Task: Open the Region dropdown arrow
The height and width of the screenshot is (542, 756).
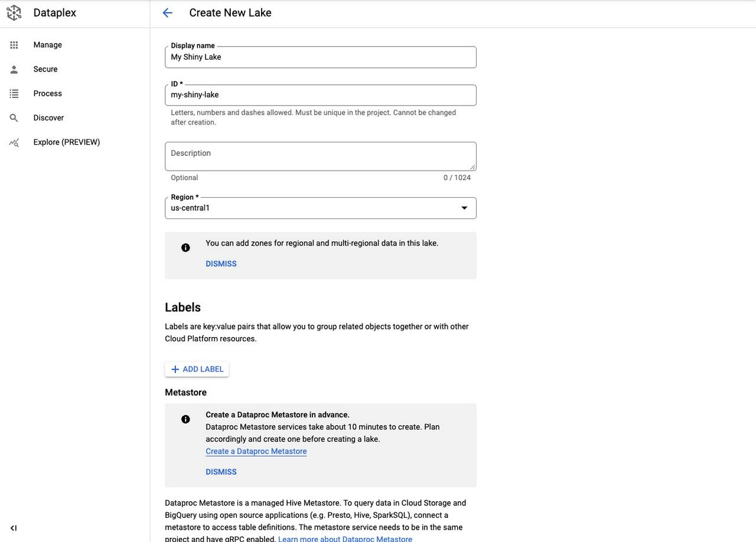Action: pos(464,208)
